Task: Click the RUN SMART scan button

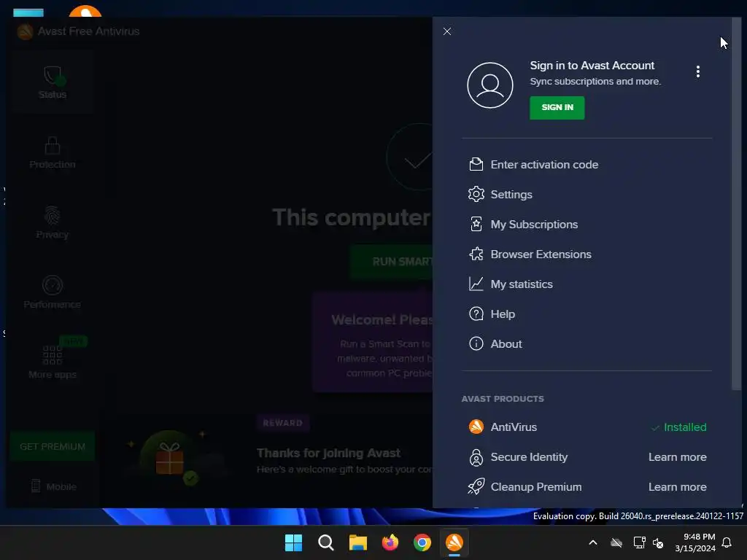Action: (392, 262)
